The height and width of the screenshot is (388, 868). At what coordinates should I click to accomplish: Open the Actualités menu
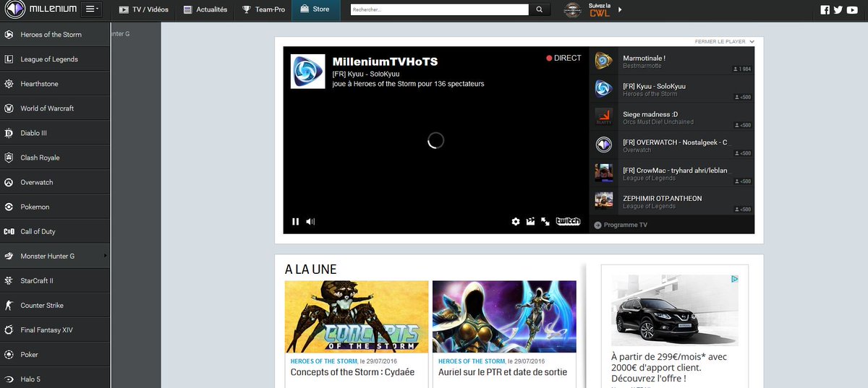[x=205, y=9]
